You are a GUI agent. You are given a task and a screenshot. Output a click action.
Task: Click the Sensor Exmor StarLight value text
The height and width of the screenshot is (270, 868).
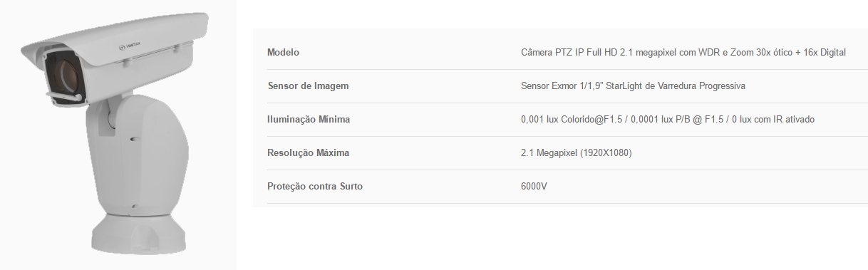633,86
